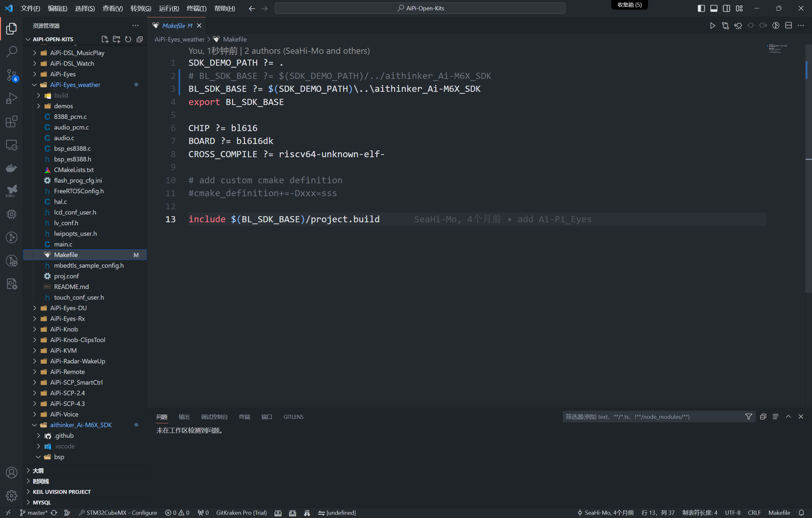Run the Makefile with play icon
The height and width of the screenshot is (518, 812).
pyautogui.click(x=712, y=26)
